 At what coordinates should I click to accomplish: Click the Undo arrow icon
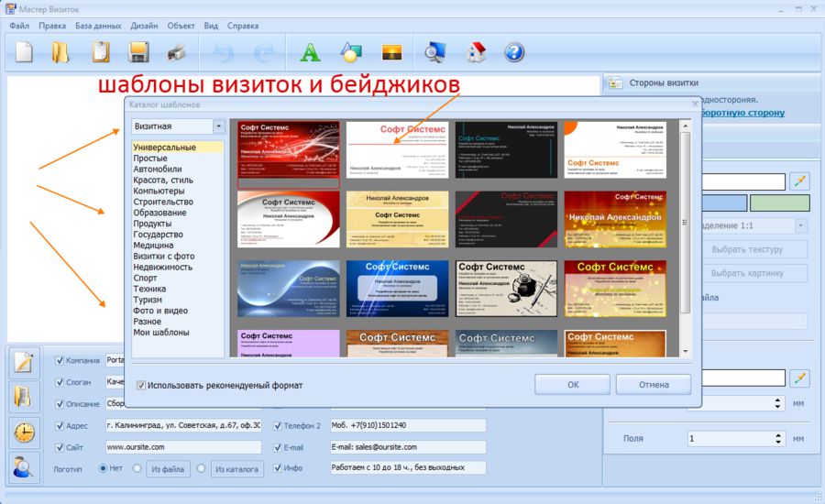tap(224, 52)
